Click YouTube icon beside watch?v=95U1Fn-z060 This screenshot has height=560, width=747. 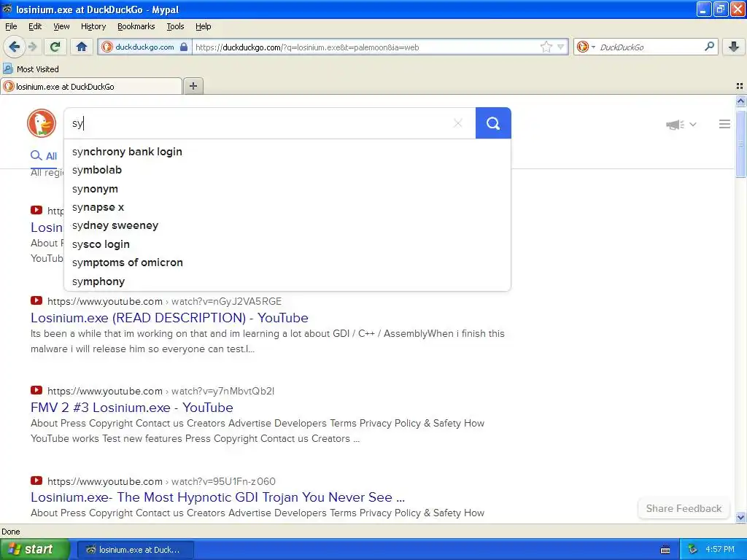(x=36, y=481)
